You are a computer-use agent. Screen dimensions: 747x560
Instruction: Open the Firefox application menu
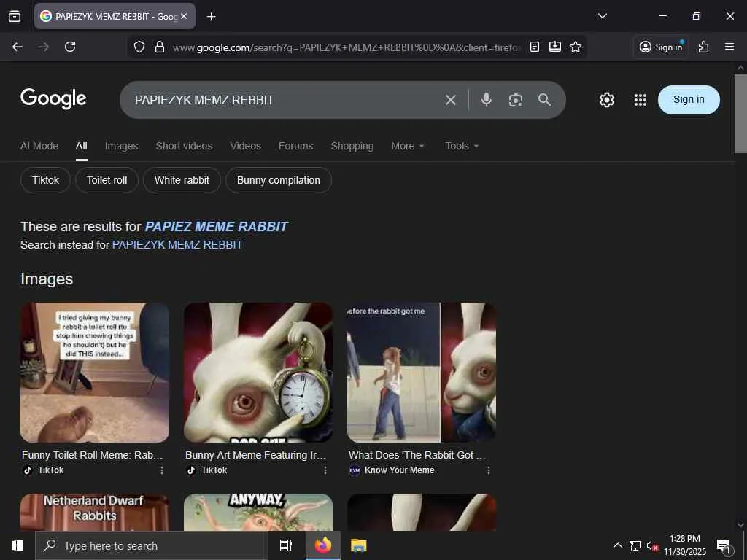coord(729,47)
